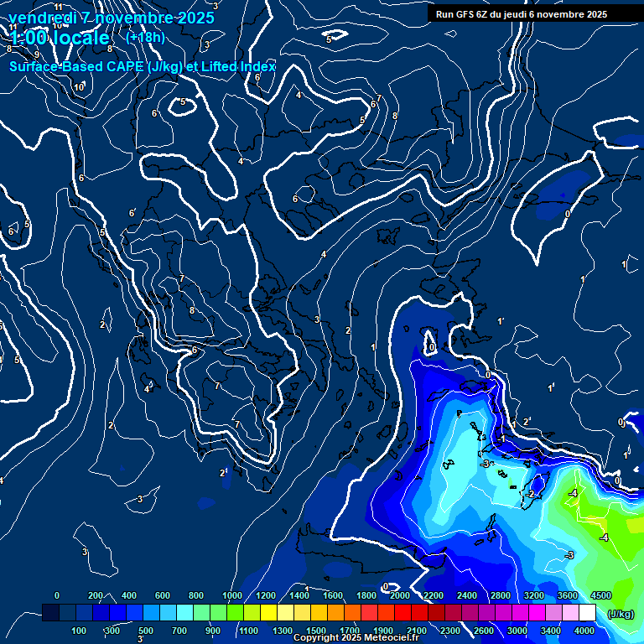Click the '2000' legend value
The width and height of the screenshot is (644, 644).
(x=400, y=595)
